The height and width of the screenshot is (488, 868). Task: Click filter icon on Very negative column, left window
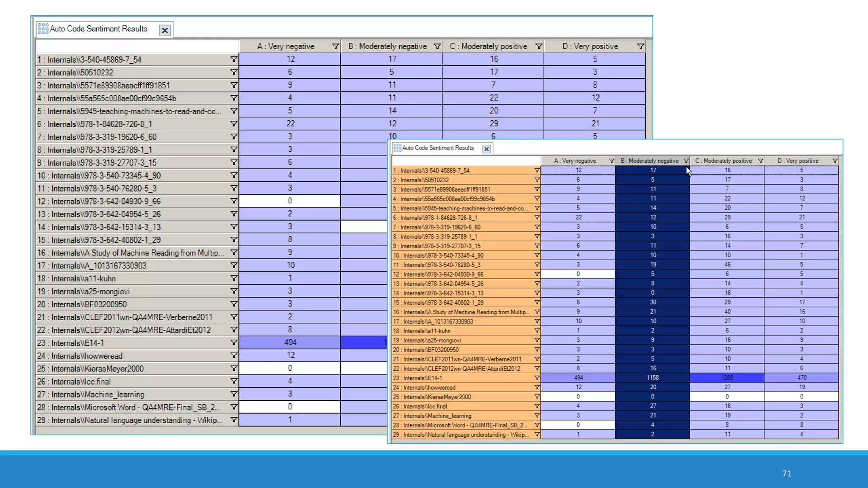[335, 46]
